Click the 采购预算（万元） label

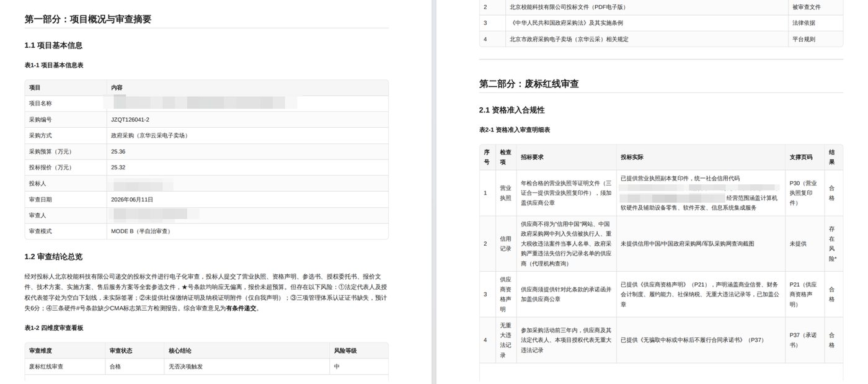[x=51, y=151]
